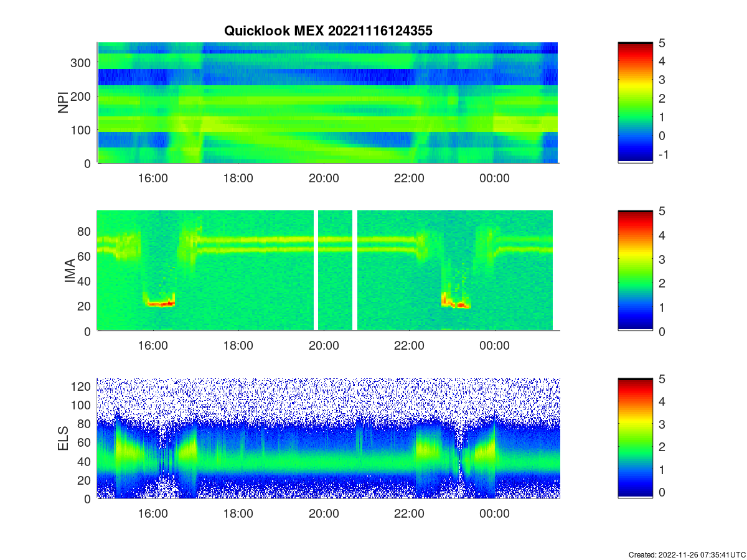The image size is (747, 560).
Task: Click the IMA y-axis label
Action: point(70,271)
